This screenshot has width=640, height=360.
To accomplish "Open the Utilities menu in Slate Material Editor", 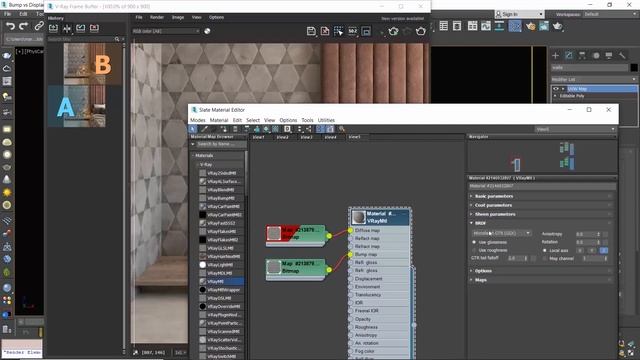I will tap(326, 120).
